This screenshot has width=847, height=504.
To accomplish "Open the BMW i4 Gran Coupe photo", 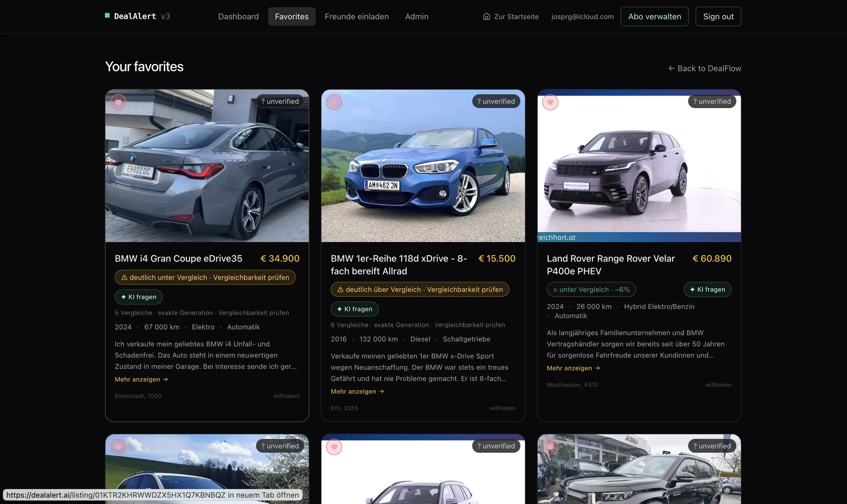I will (207, 166).
